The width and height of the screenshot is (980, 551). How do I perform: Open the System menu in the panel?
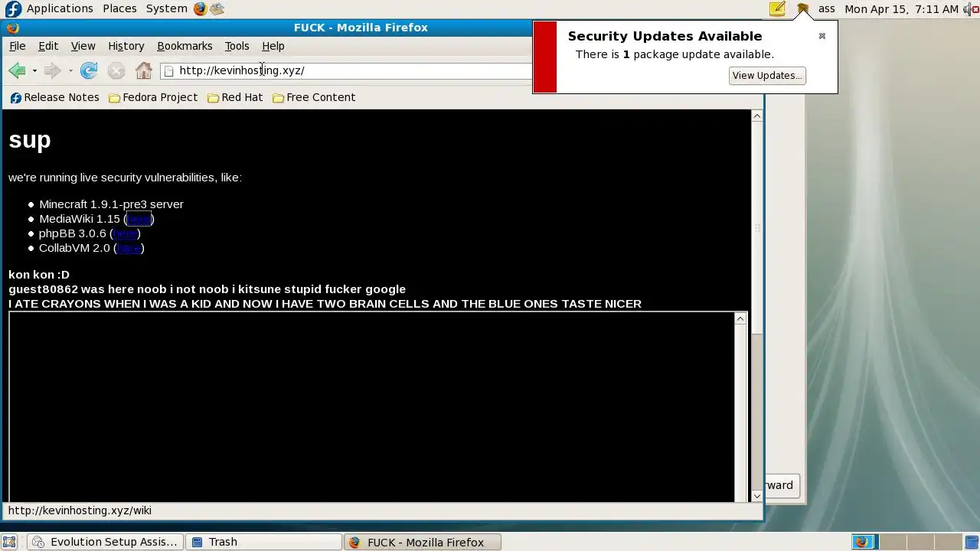click(x=166, y=8)
